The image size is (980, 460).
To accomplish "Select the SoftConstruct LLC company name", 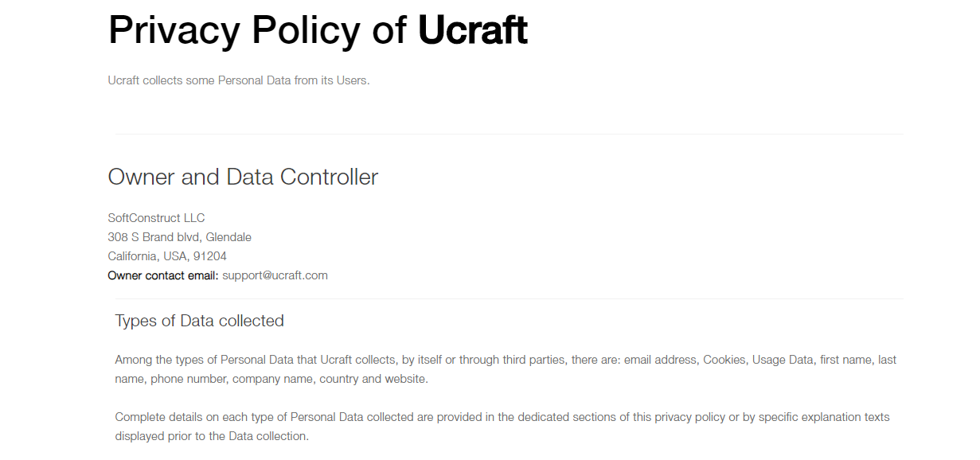I will [x=157, y=218].
